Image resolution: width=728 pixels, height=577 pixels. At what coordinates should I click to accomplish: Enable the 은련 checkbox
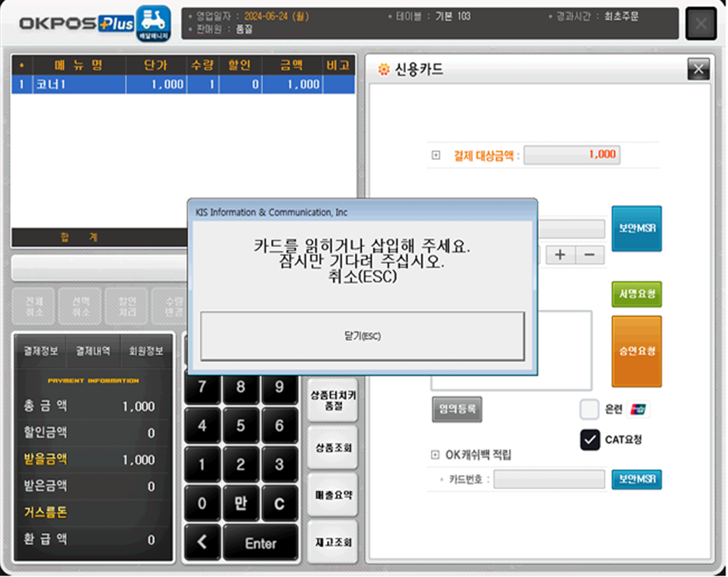[589, 409]
